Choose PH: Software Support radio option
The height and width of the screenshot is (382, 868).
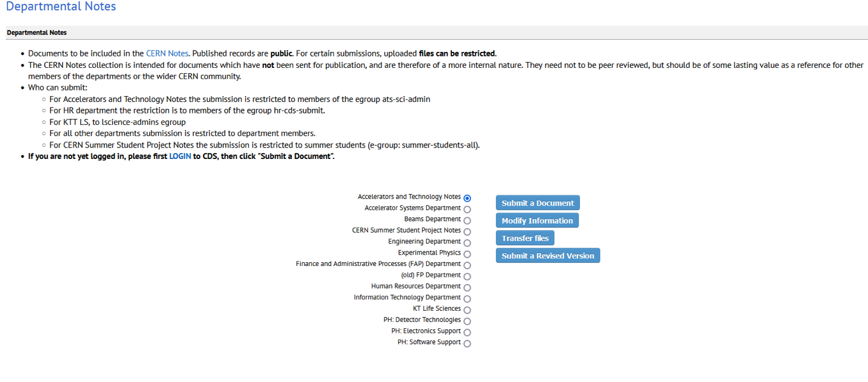[x=467, y=344]
